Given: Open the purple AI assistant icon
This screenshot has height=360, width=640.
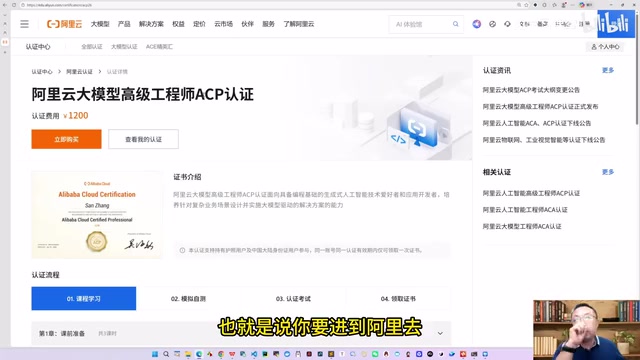Looking at the screenshot, I should (x=476, y=24).
